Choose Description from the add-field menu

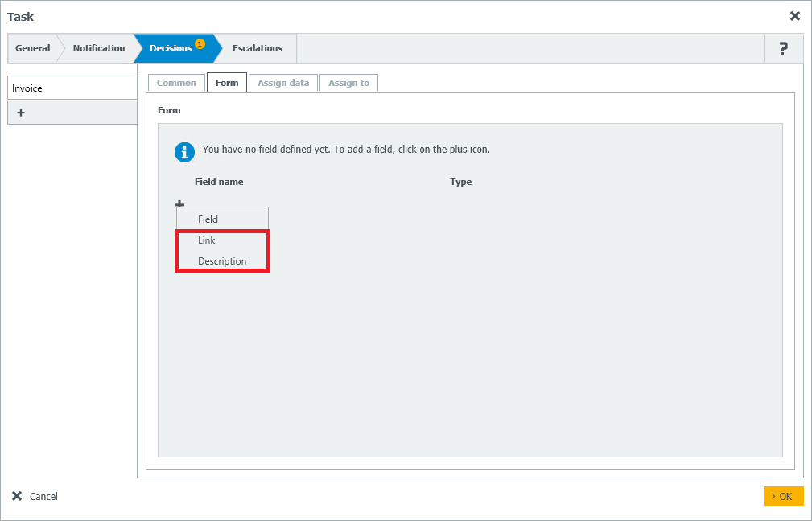click(222, 260)
